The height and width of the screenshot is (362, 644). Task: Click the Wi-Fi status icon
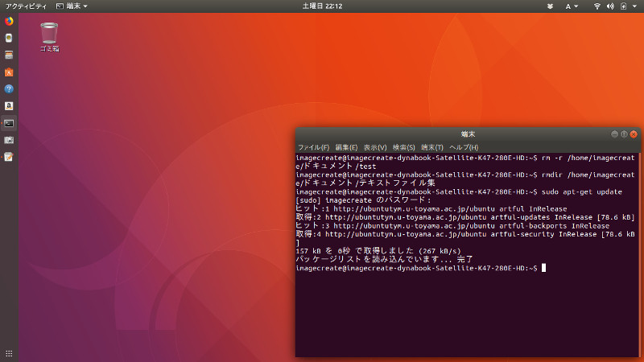click(x=597, y=6)
